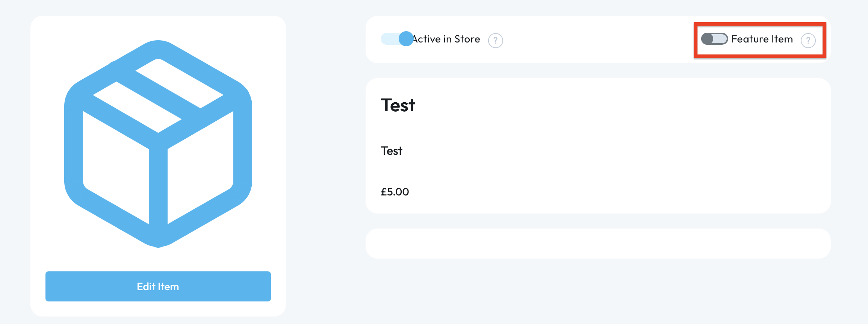The image size is (868, 324).
Task: Click the Feature Item label text
Action: 762,39
